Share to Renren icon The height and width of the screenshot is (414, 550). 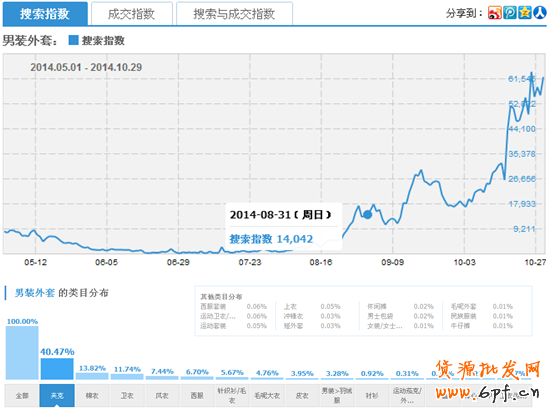(x=540, y=13)
